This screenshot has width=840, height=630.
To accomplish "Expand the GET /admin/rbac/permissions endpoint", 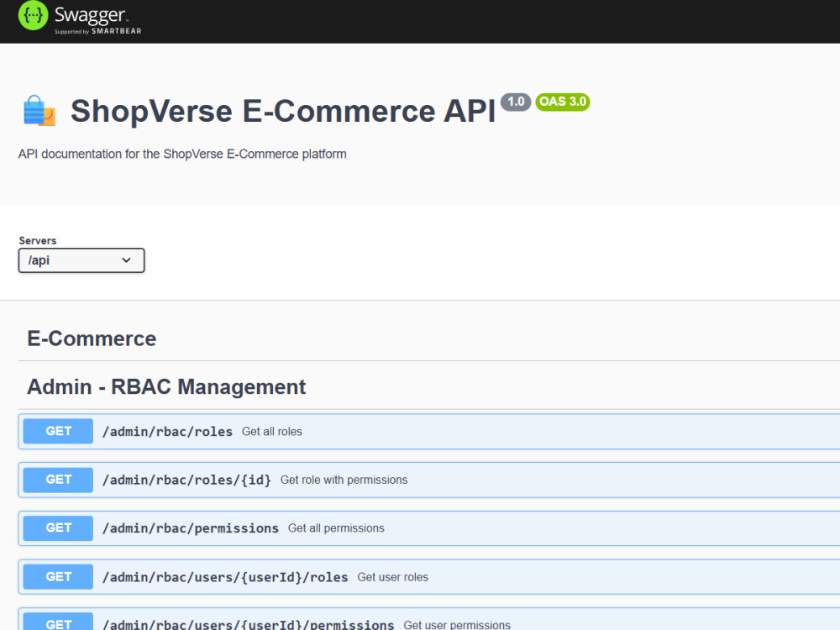I will pos(429,528).
